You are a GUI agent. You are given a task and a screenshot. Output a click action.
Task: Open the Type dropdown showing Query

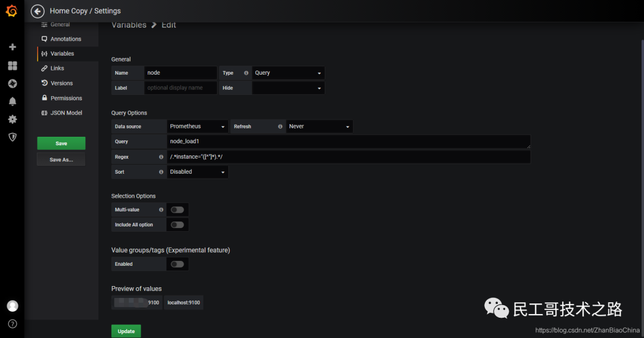pyautogui.click(x=288, y=73)
